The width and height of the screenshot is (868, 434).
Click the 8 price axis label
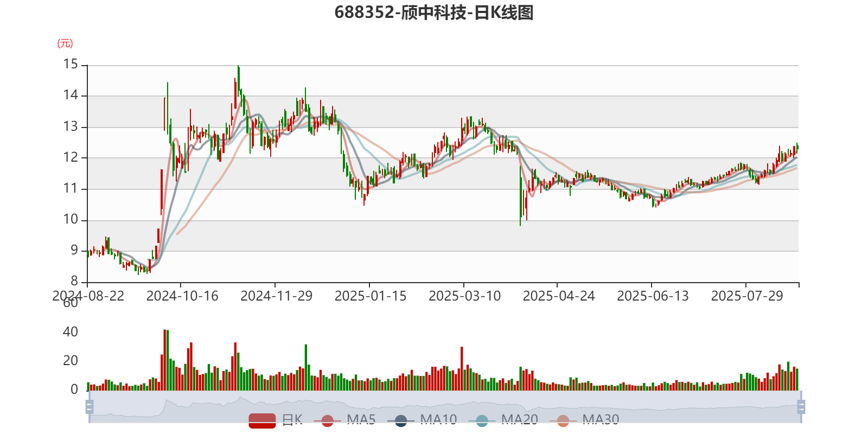pyautogui.click(x=74, y=282)
